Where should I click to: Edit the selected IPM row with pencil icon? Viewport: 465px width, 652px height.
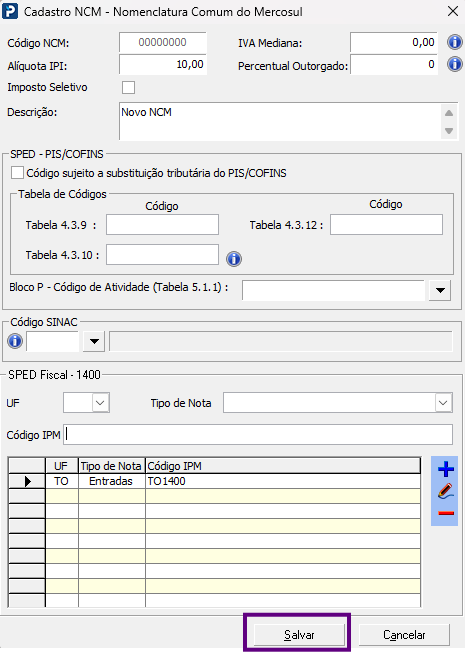tap(445, 491)
